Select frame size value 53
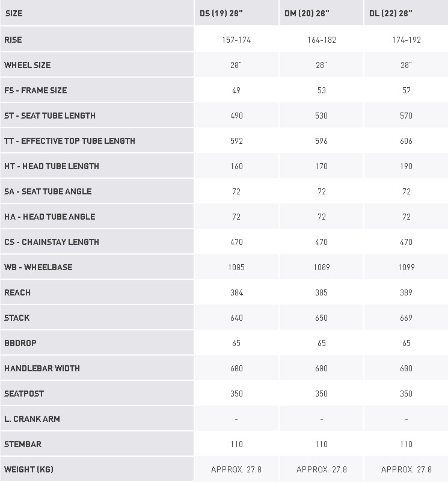The width and height of the screenshot is (448, 482). pos(321,90)
